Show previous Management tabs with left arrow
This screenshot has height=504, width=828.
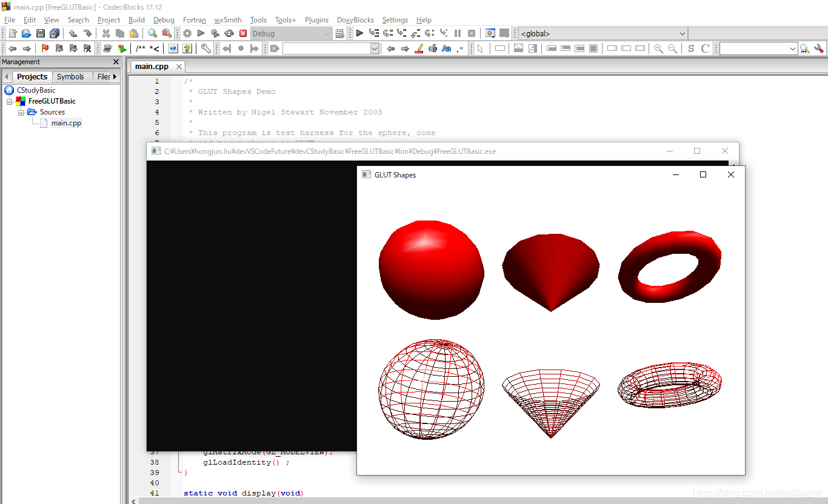coord(6,76)
